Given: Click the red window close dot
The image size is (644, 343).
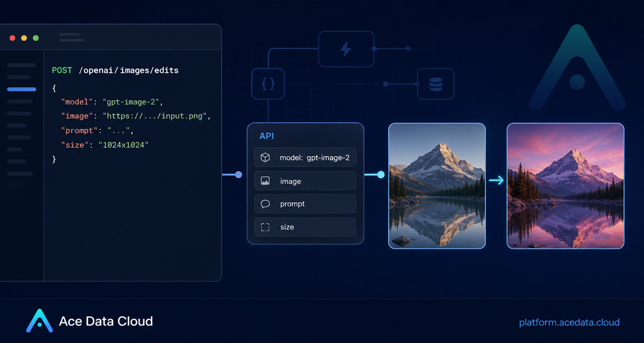Looking at the screenshot, I should [x=12, y=38].
